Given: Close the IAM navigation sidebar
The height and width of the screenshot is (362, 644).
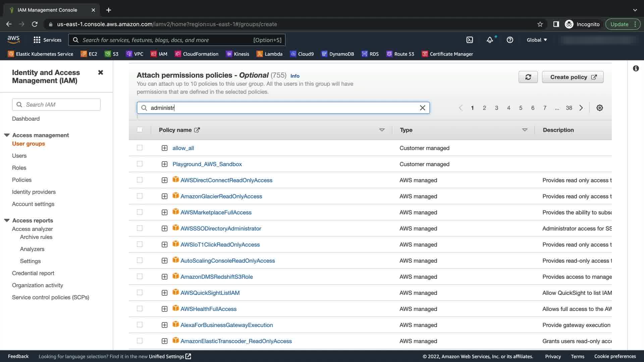Looking at the screenshot, I should (x=100, y=72).
